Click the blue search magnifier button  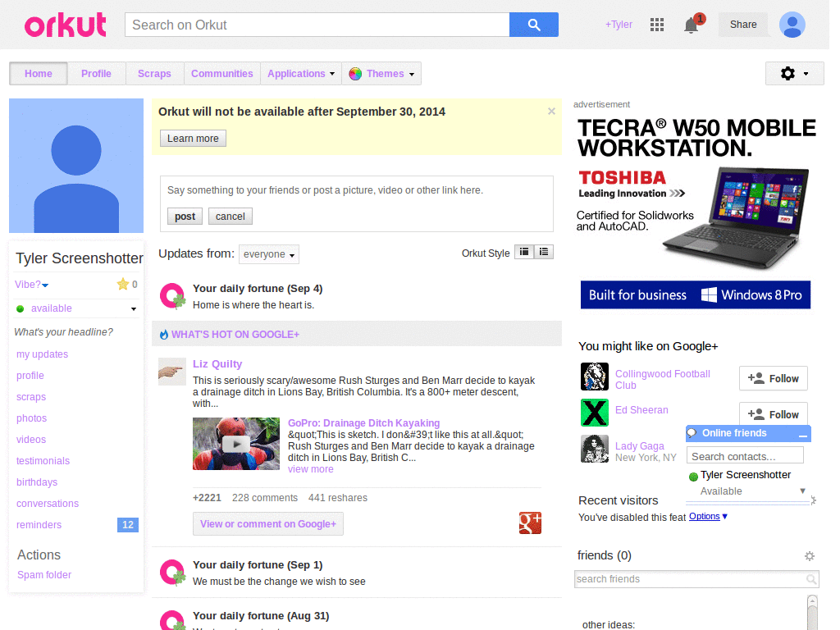point(533,25)
